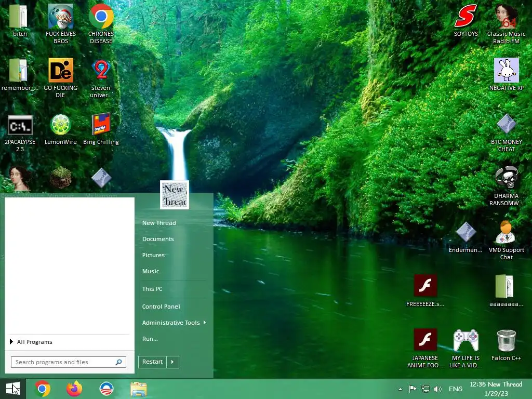Image resolution: width=532 pixels, height=399 pixels.
Task: Open the aaaaaaaa... folder icon
Action: point(506,291)
